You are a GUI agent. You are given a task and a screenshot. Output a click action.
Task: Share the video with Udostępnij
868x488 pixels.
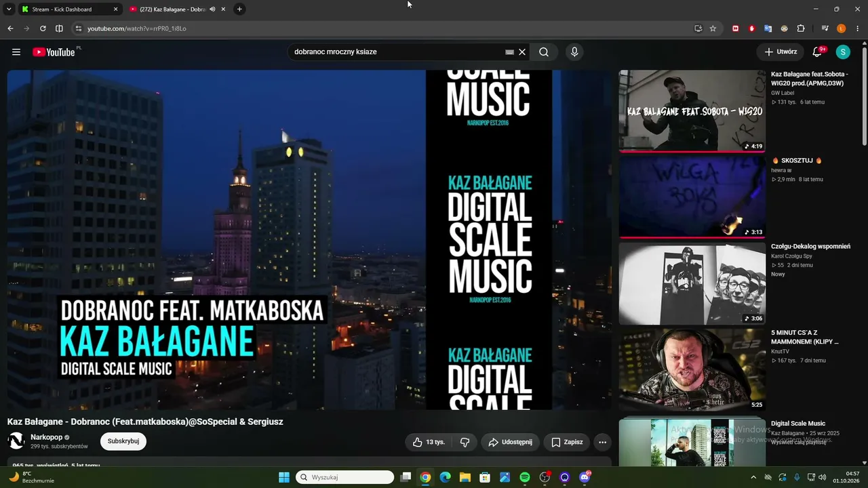point(511,442)
